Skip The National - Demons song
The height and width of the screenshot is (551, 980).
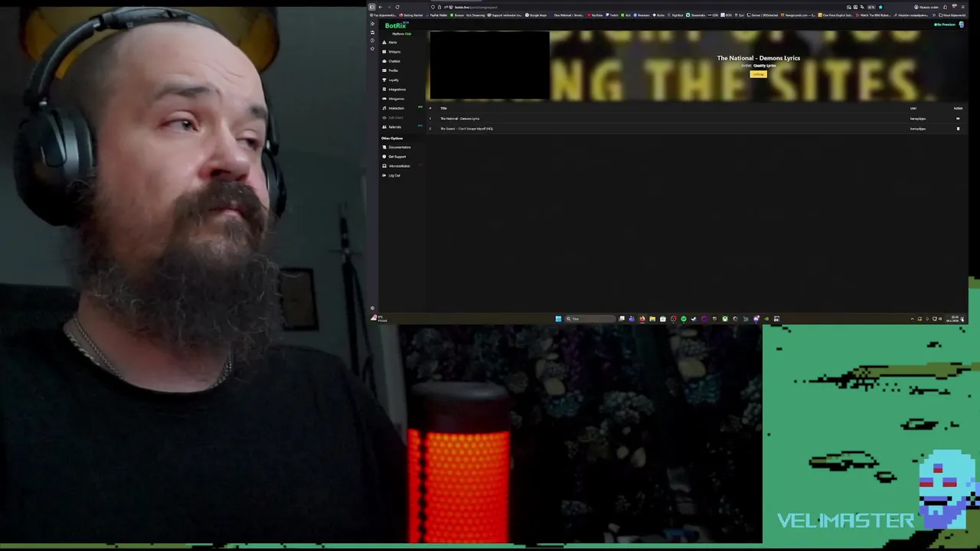click(x=958, y=119)
